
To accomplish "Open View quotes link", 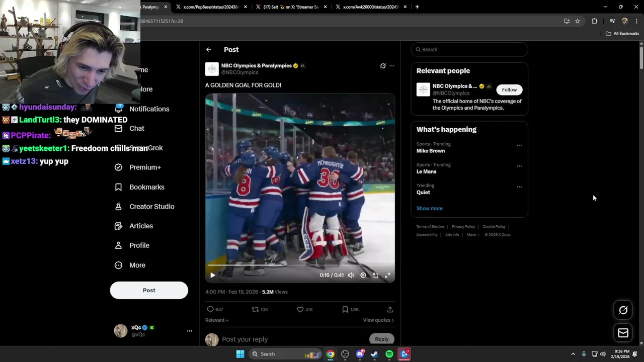I will 378,320.
